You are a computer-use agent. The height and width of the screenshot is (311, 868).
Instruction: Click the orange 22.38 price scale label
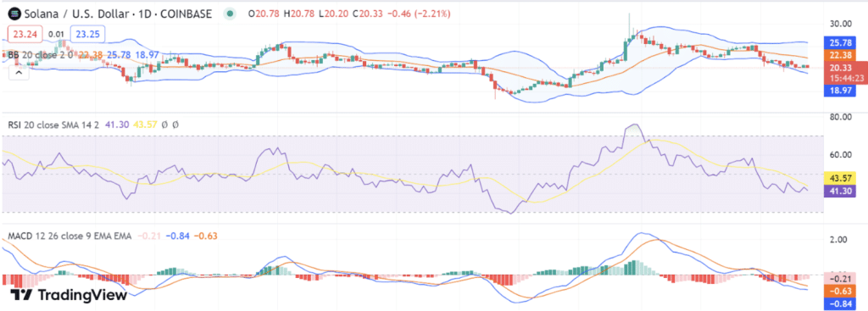tap(841, 55)
